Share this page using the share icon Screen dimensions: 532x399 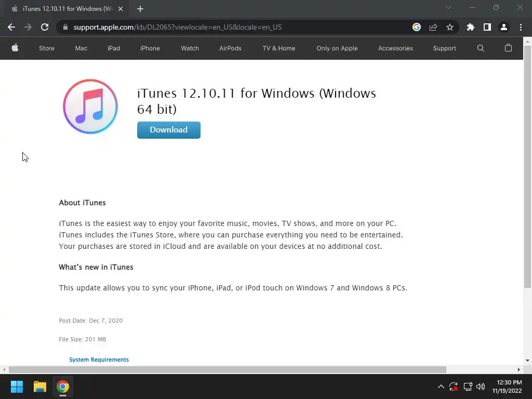433,27
